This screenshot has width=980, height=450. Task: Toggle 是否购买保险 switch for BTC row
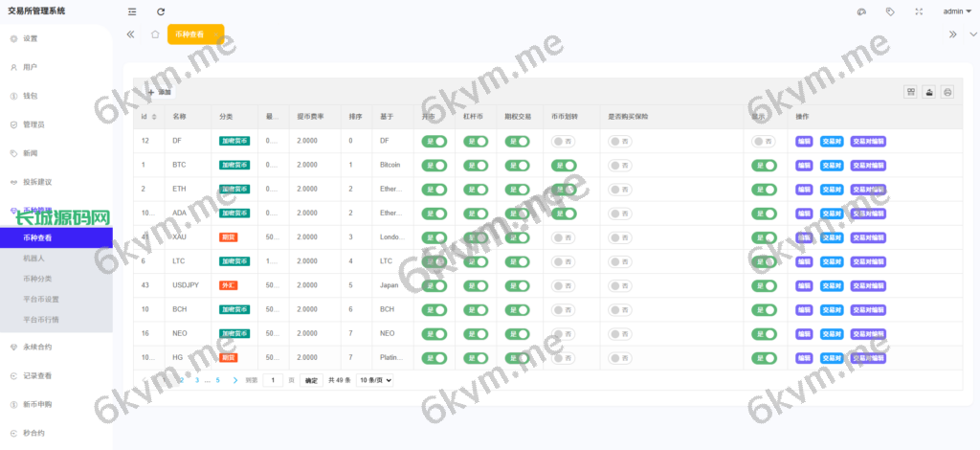(620, 165)
